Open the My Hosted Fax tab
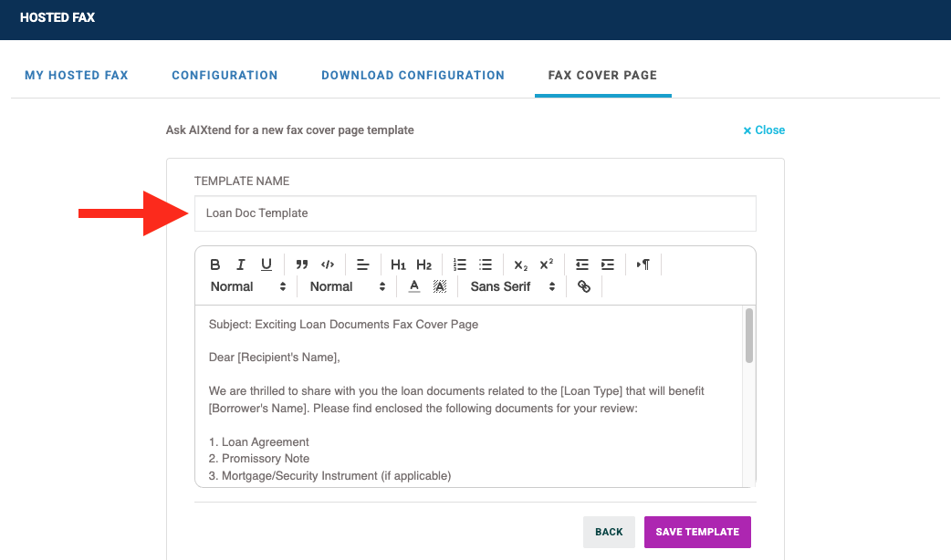 coord(76,75)
